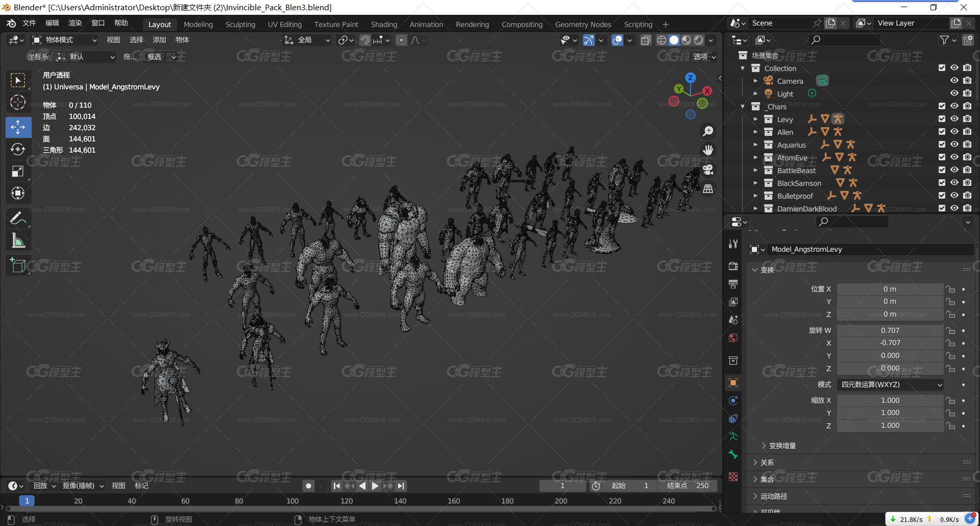Click the end frame 250 field
The image size is (980, 526).
coord(689,486)
